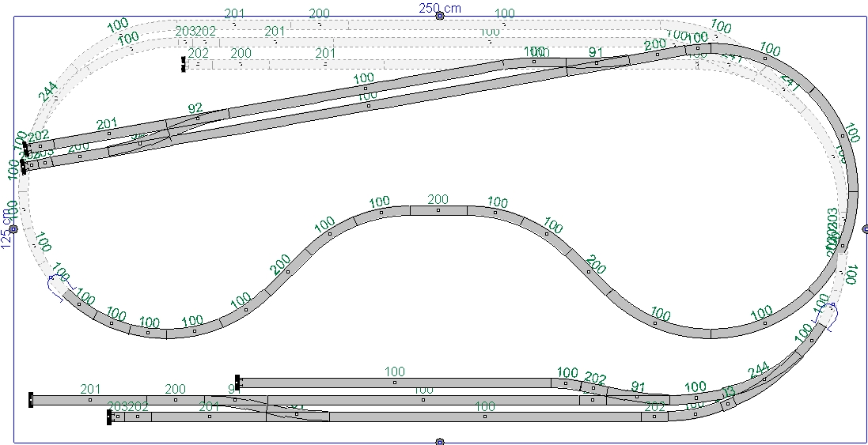868x445 pixels.
Task: Click buffer stop of the hidden top siding
Action: 184,64
